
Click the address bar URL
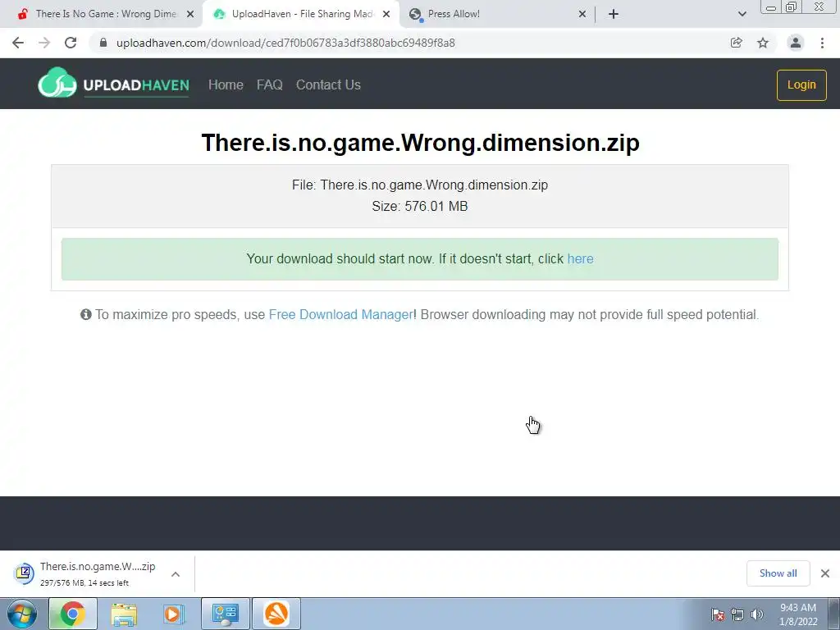click(285, 43)
